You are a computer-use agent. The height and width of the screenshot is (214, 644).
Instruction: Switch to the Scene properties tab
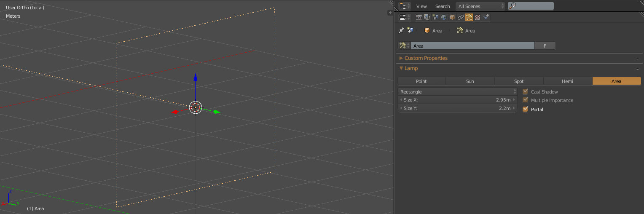(435, 17)
